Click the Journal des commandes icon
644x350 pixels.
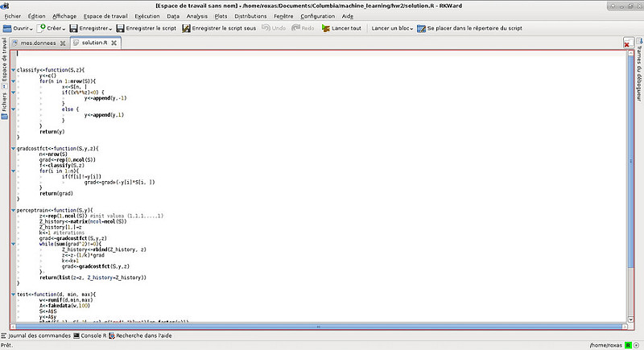[x=4, y=336]
